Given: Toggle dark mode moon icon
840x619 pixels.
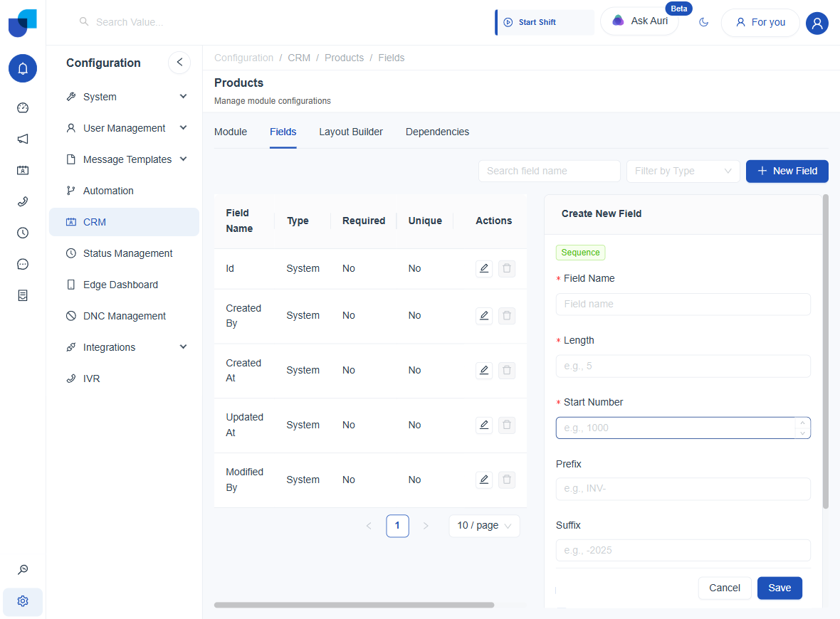Looking at the screenshot, I should (704, 23).
